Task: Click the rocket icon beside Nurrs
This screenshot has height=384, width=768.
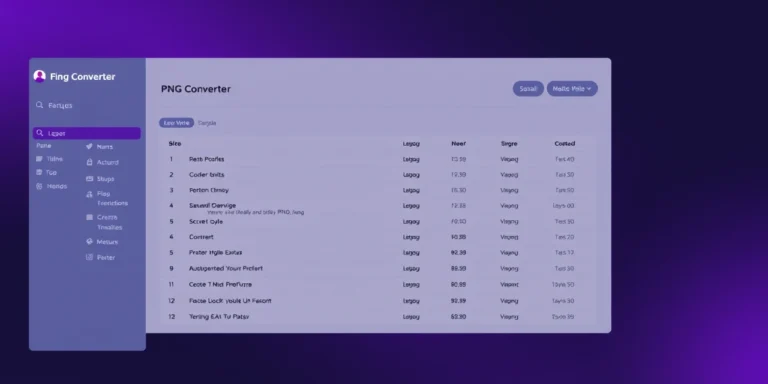Action: pos(89,146)
